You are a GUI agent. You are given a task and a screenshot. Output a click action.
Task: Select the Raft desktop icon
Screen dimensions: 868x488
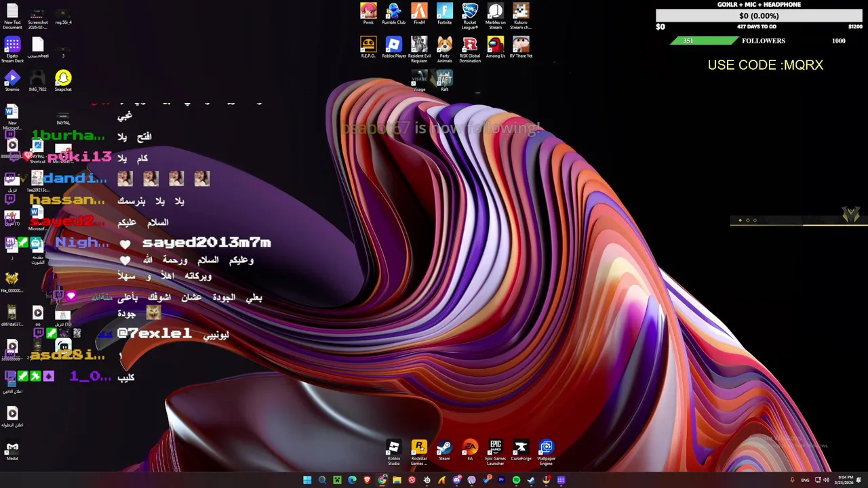[444, 81]
